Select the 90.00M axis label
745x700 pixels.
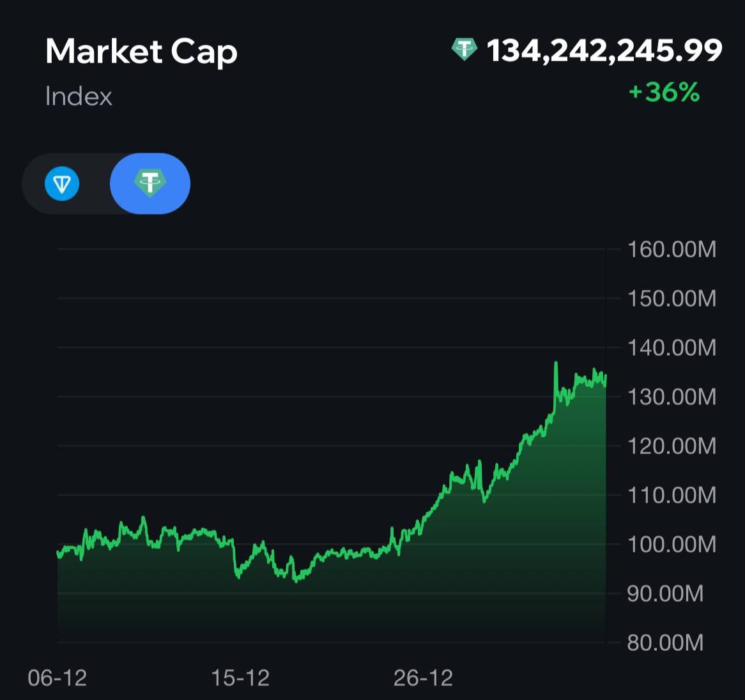[665, 593]
